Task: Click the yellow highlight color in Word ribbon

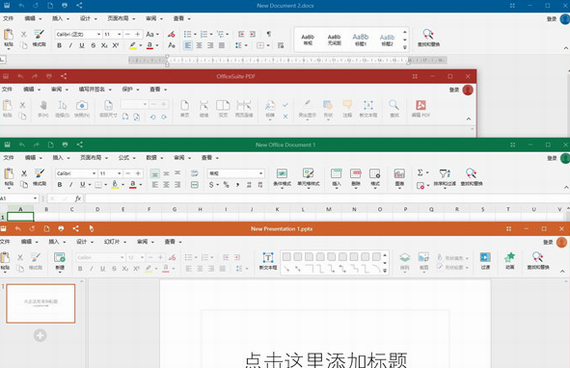Action: coord(133,45)
